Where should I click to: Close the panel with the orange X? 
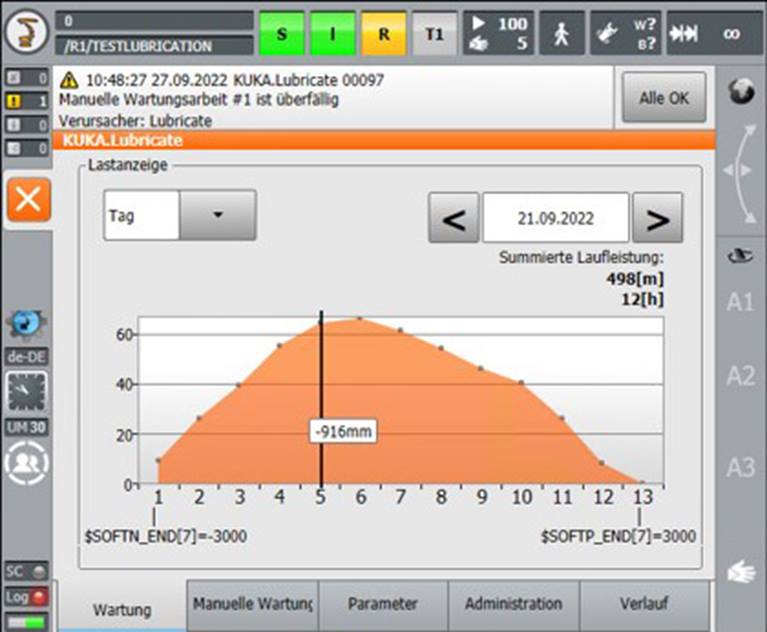(27, 200)
